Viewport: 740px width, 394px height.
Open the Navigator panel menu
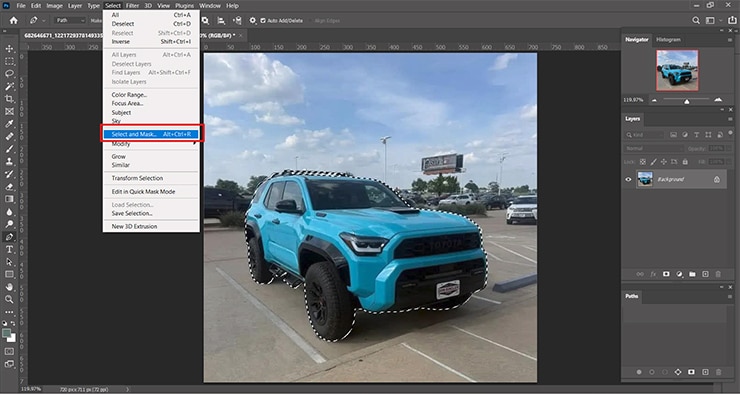(730, 40)
